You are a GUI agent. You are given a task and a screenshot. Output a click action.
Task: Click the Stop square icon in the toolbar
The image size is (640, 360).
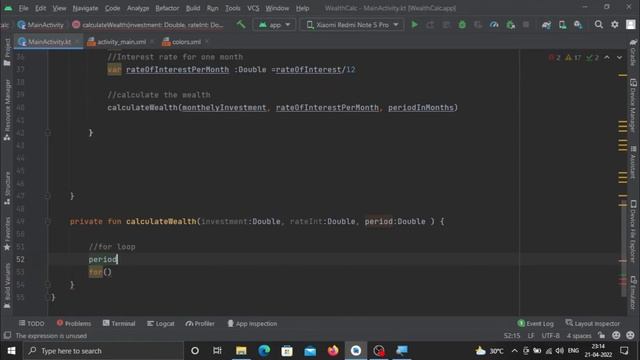click(x=526, y=24)
